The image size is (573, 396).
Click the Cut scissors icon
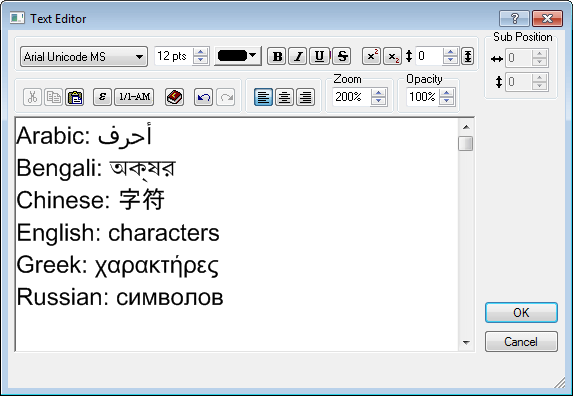tap(32, 97)
